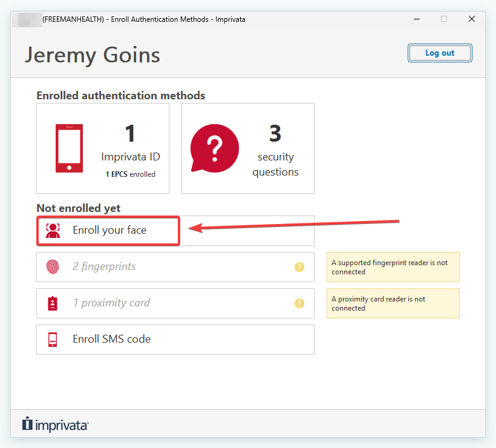The width and height of the screenshot is (496, 448).
Task: Click the warning icon on the fingerprints row
Action: tap(299, 267)
